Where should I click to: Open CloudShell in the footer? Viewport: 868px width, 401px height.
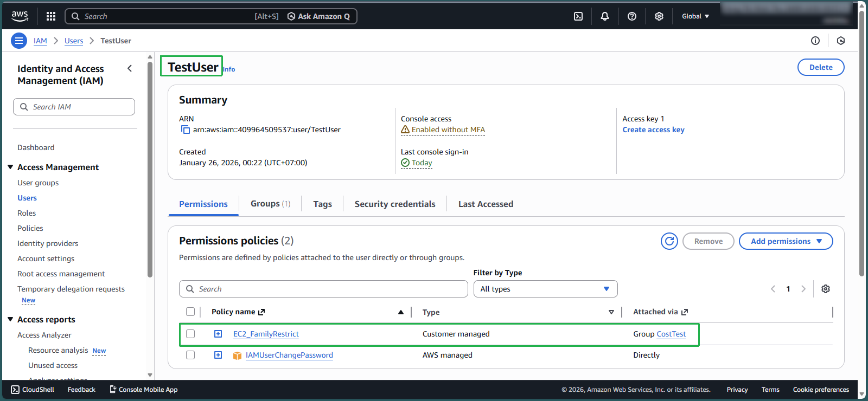33,390
